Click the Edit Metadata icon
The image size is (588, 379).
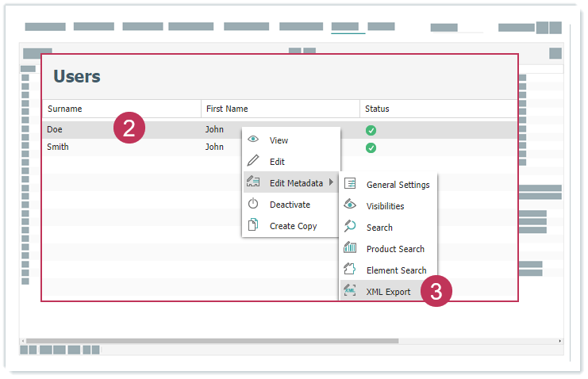click(x=253, y=182)
